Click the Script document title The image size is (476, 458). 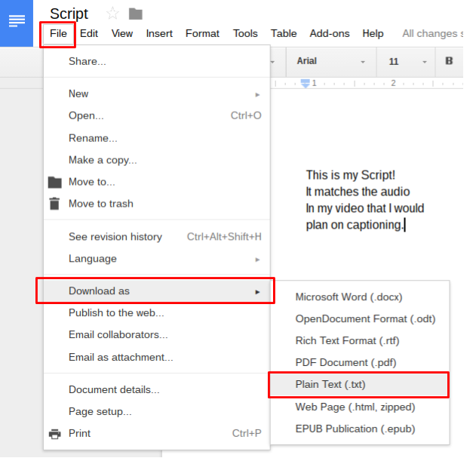[x=69, y=14]
